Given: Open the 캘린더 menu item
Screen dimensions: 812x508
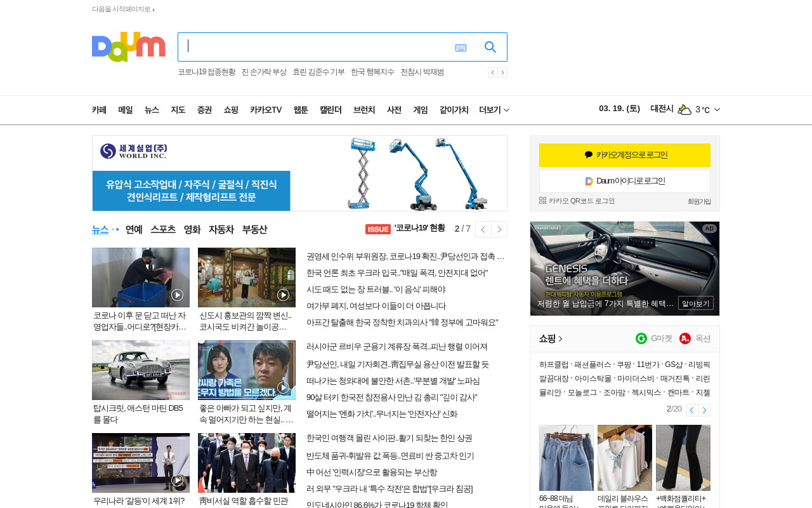Looking at the screenshot, I should (x=331, y=110).
